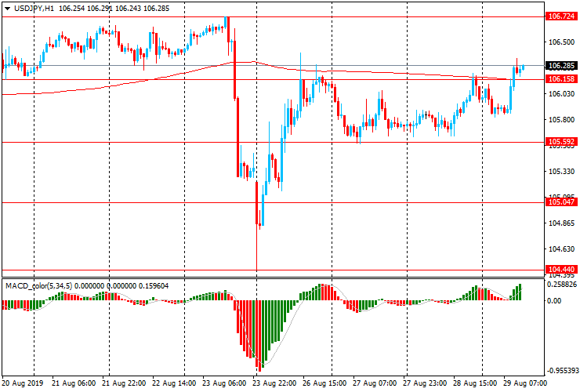
Task: Click the 21 Aug 06:00 time axis label
Action: coord(74,383)
